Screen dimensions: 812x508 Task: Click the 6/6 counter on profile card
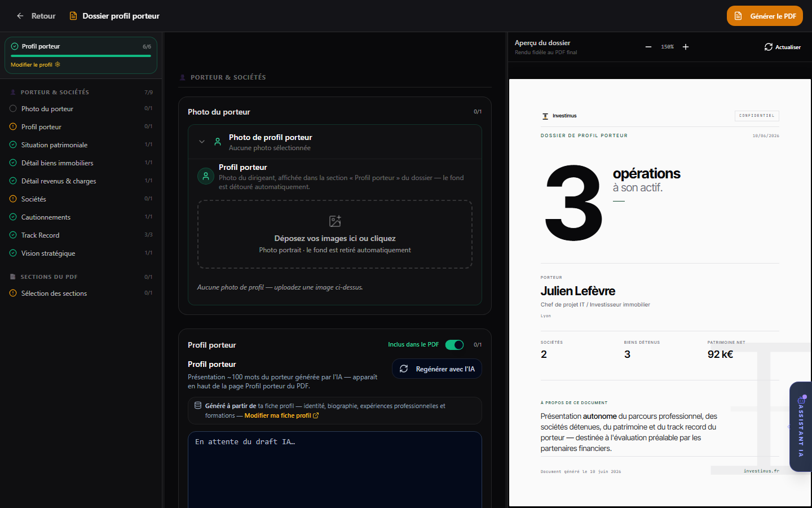point(147,47)
